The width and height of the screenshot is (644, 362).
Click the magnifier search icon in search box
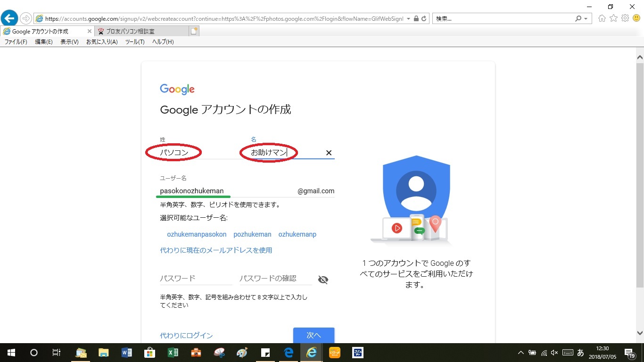point(578,19)
